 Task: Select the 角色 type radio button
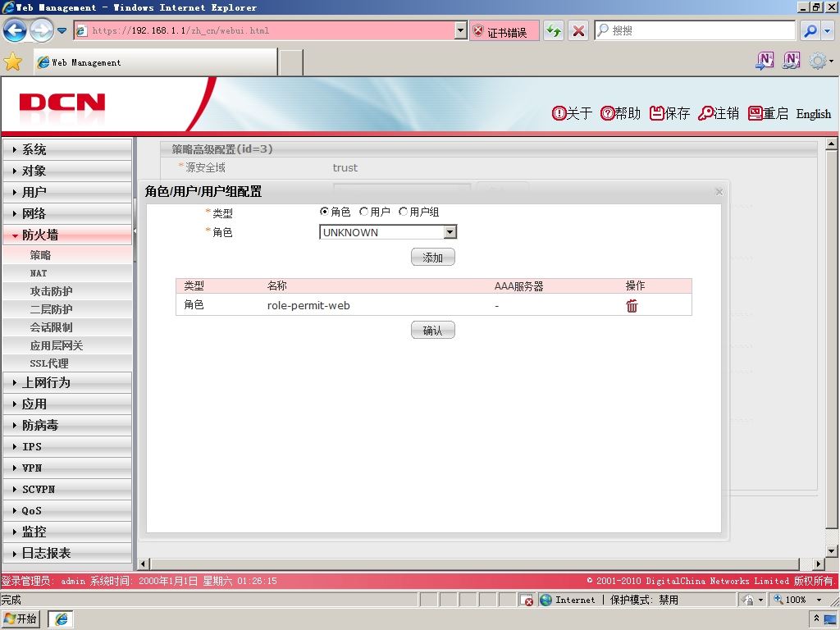coord(324,212)
